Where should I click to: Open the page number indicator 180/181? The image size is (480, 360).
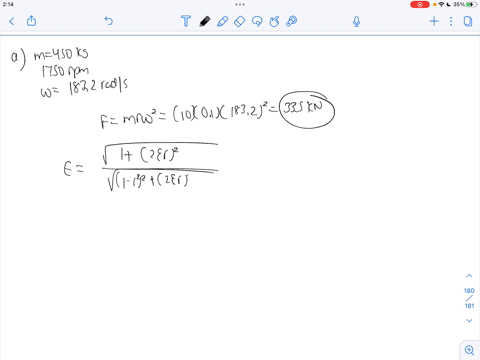pos(469,298)
